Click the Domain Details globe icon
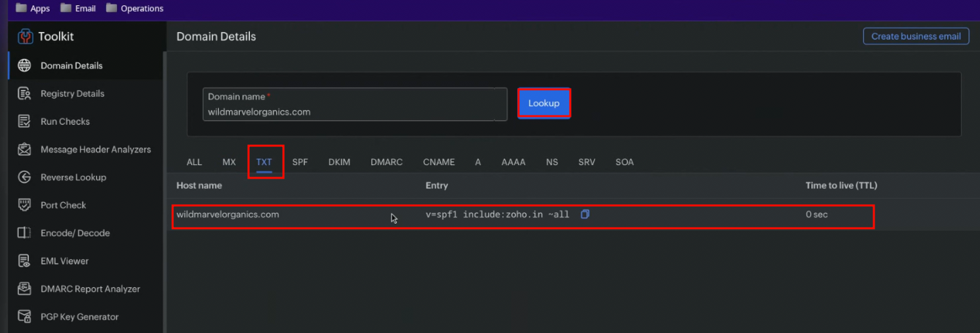The height and width of the screenshot is (333, 980). click(24, 66)
